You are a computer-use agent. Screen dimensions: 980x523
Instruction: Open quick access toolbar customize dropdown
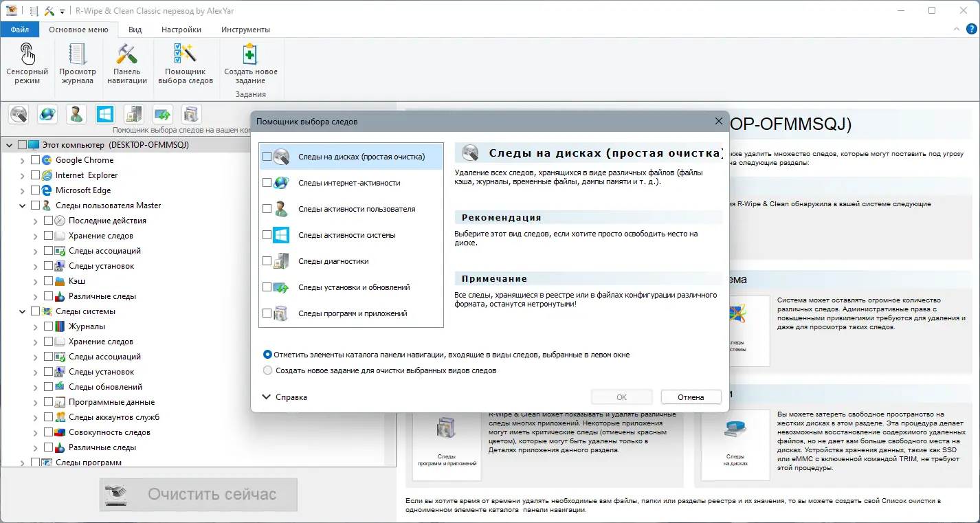tap(62, 11)
